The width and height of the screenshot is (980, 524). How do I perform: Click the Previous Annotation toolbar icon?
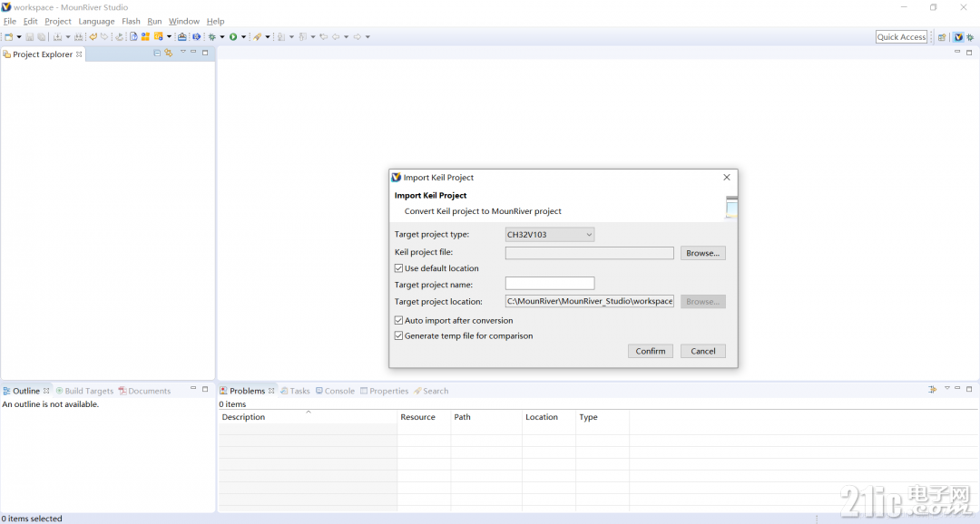(302, 37)
